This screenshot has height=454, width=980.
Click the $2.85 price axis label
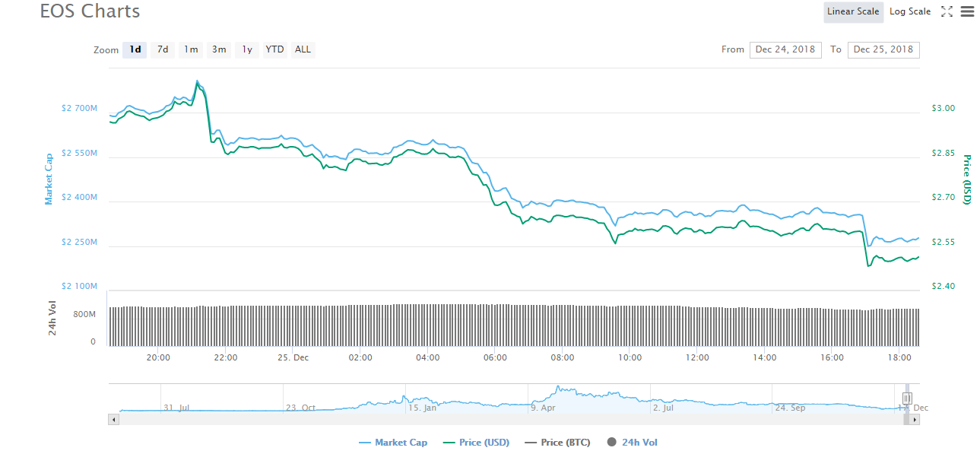[x=944, y=153]
